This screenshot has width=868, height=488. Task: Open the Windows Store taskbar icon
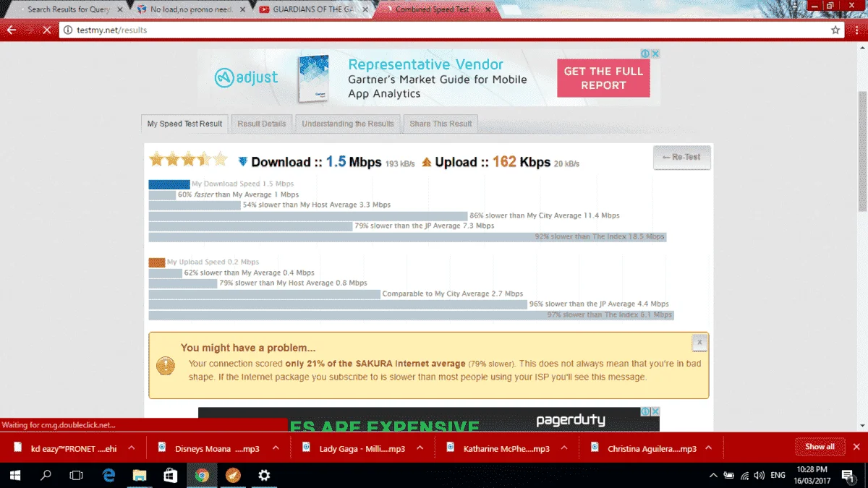coord(171,475)
